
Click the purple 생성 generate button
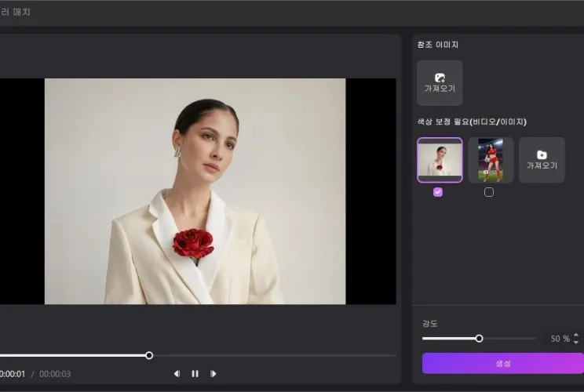tap(503, 363)
